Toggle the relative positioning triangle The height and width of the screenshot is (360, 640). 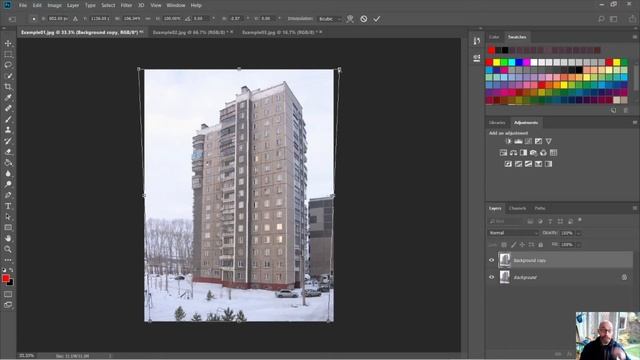click(75, 19)
